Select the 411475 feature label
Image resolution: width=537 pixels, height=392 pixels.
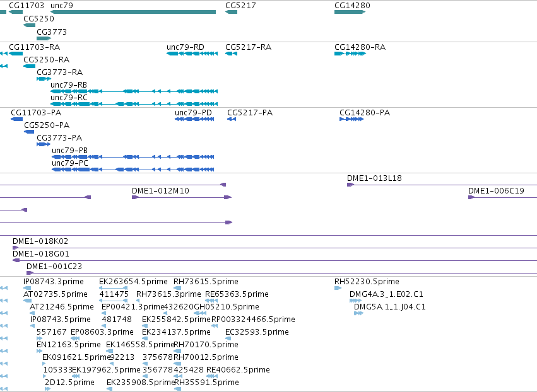(114, 294)
